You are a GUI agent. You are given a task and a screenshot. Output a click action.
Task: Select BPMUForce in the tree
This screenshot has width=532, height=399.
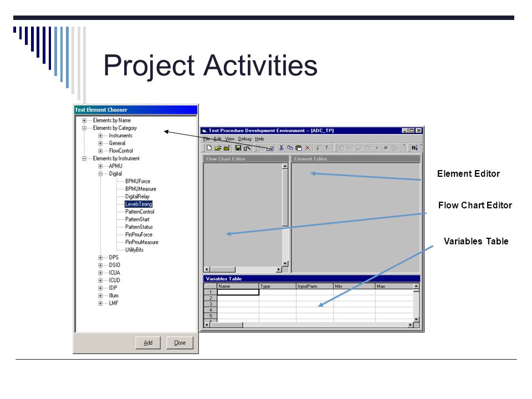coord(138,181)
